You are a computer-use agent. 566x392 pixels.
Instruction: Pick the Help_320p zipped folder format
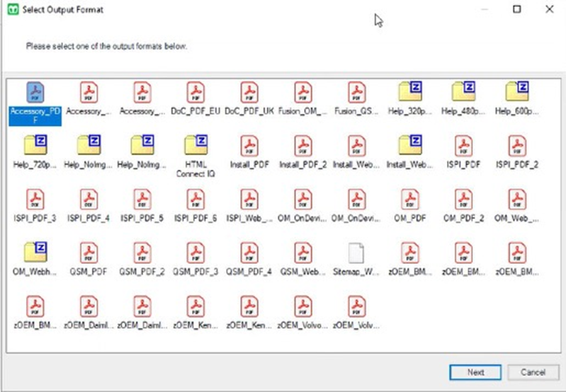click(409, 98)
